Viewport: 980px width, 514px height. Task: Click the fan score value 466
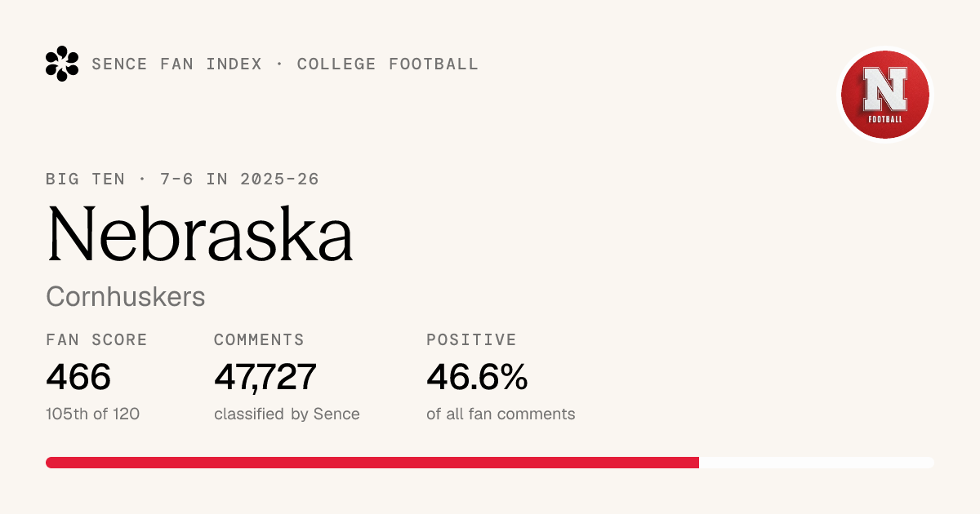78,377
